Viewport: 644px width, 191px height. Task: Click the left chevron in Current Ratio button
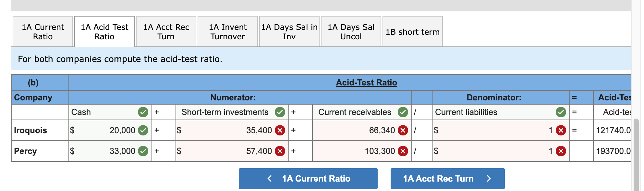(x=270, y=179)
